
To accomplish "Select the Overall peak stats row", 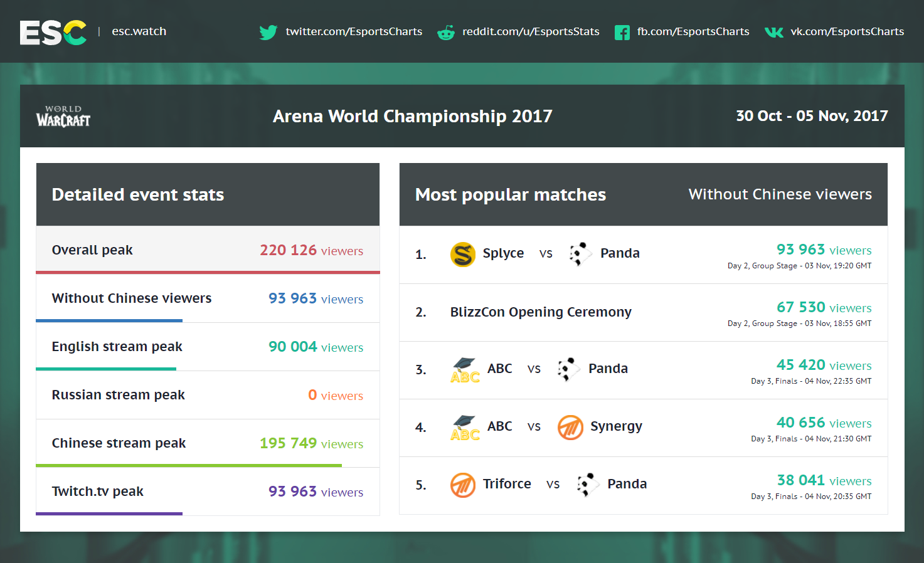I will [x=208, y=250].
